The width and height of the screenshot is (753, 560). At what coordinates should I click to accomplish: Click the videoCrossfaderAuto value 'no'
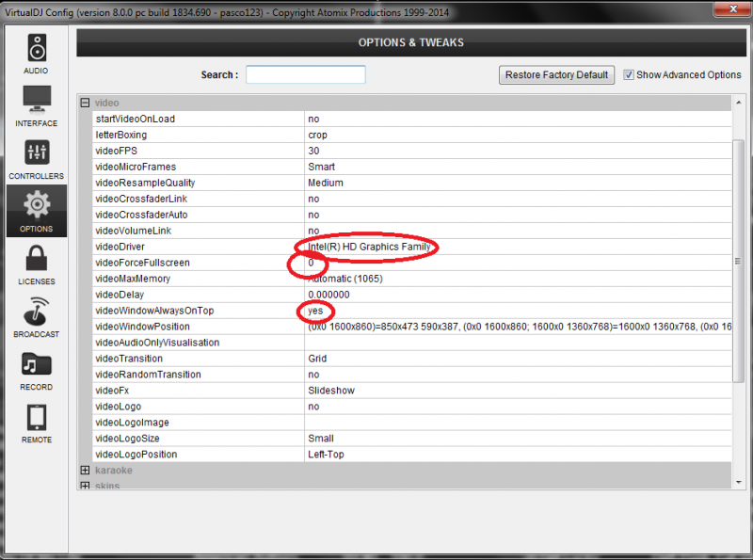(x=313, y=215)
